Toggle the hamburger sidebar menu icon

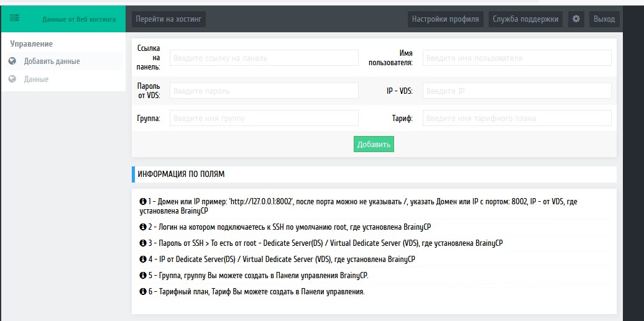15,19
